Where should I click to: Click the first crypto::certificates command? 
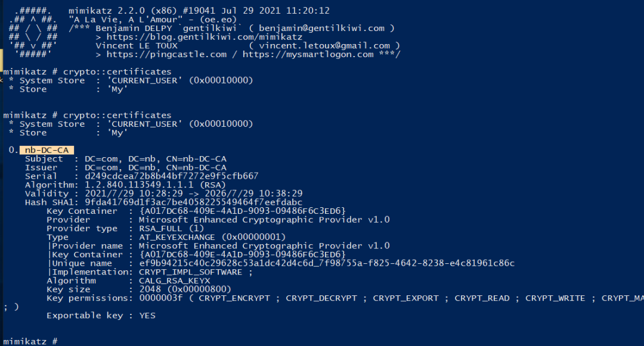(x=117, y=71)
